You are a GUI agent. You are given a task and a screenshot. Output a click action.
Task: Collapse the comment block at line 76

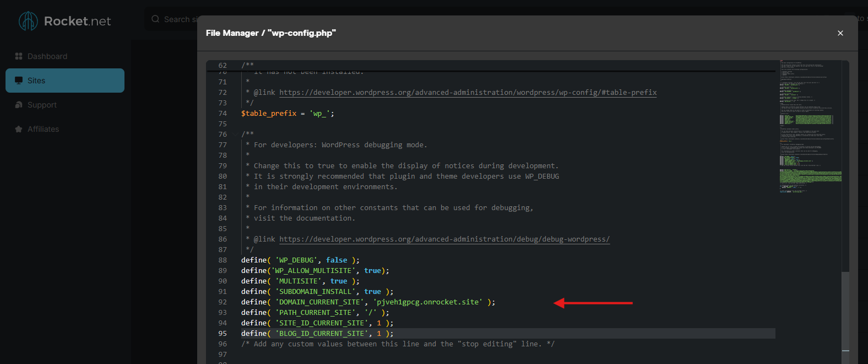point(236,134)
